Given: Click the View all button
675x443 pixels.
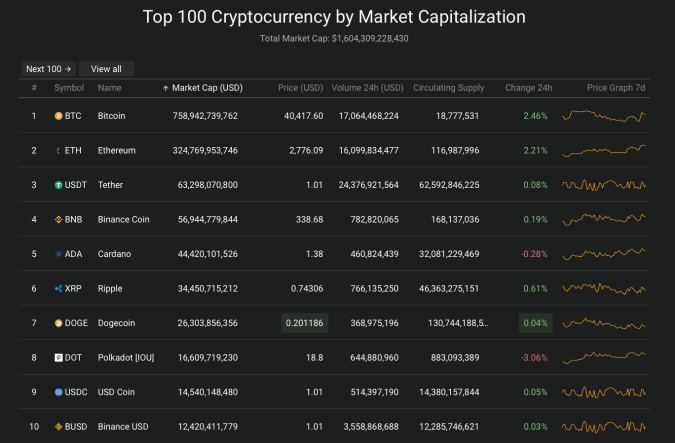Looking at the screenshot, I should point(106,69).
